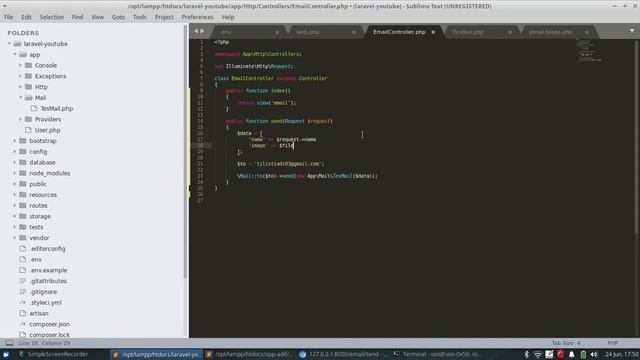Open the Help menu
This screenshot has width=640, height=360.
(228, 17)
